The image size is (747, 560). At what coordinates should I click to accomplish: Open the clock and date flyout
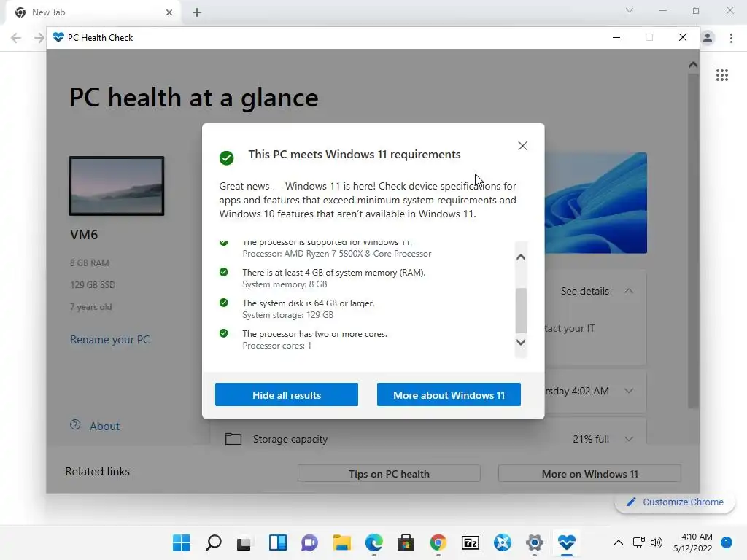tap(693, 542)
